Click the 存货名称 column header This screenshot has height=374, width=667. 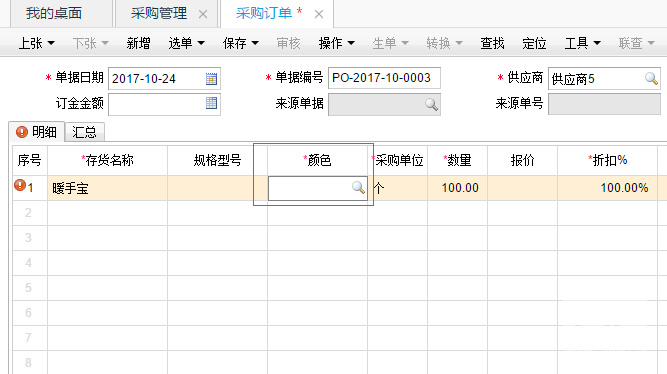coord(107,160)
